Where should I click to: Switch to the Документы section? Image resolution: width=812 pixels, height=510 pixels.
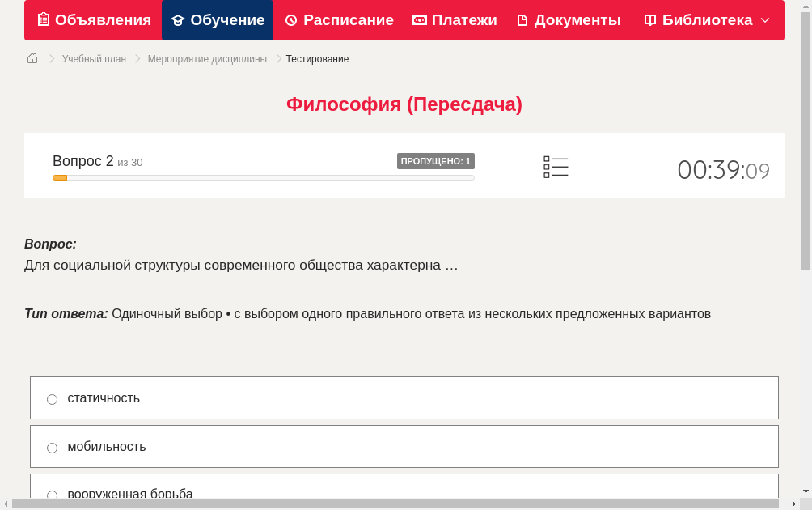click(569, 19)
